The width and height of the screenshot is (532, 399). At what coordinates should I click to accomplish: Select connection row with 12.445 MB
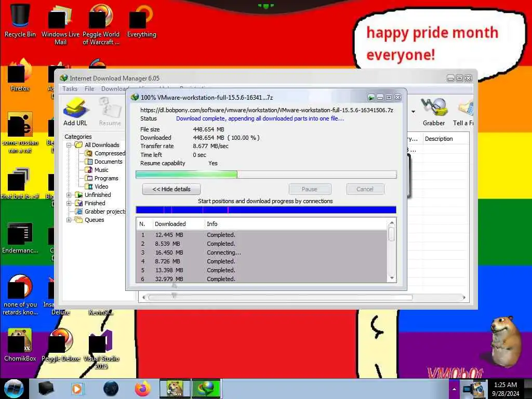pos(262,235)
